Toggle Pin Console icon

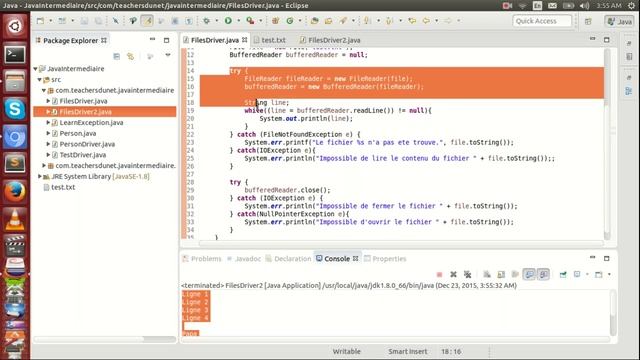pyautogui.click(x=563, y=275)
